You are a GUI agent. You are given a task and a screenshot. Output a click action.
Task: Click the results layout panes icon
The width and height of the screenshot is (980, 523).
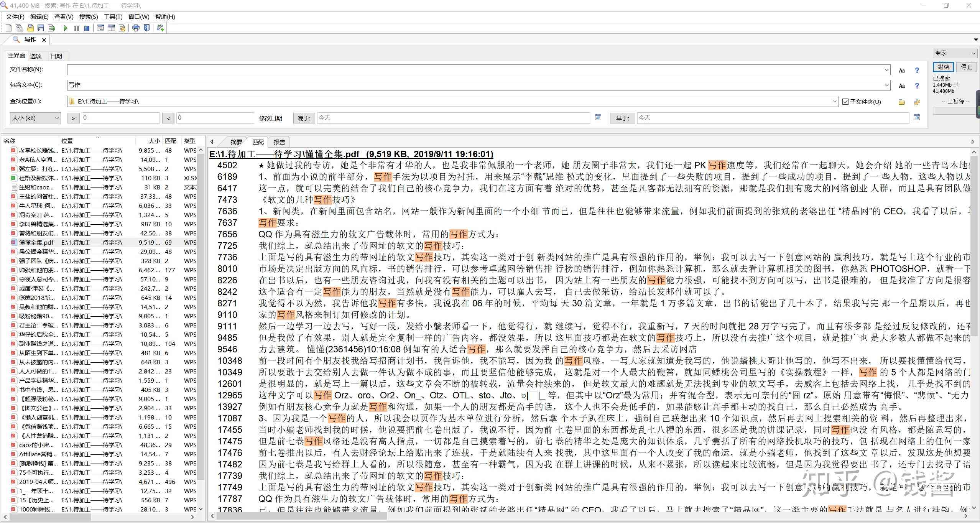(111, 28)
